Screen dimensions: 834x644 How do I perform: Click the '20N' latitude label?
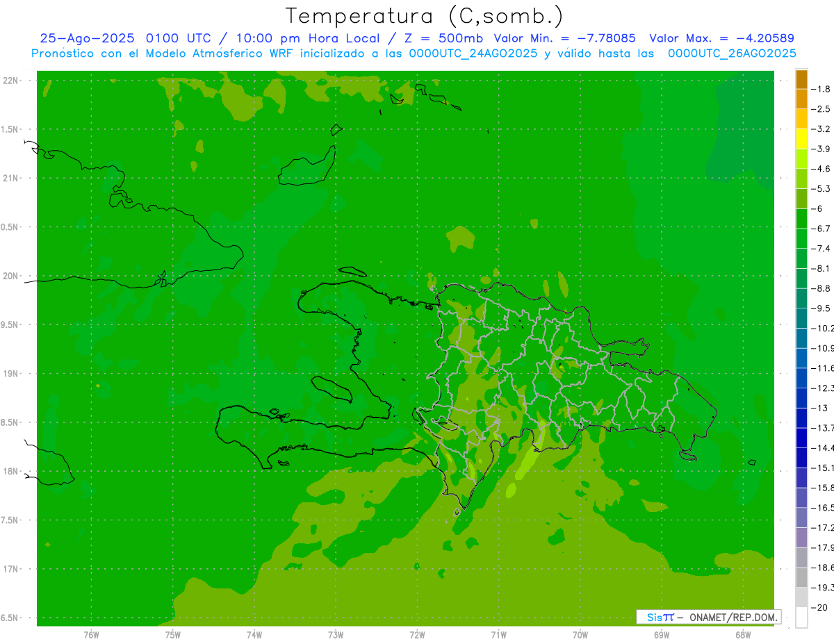[11, 276]
